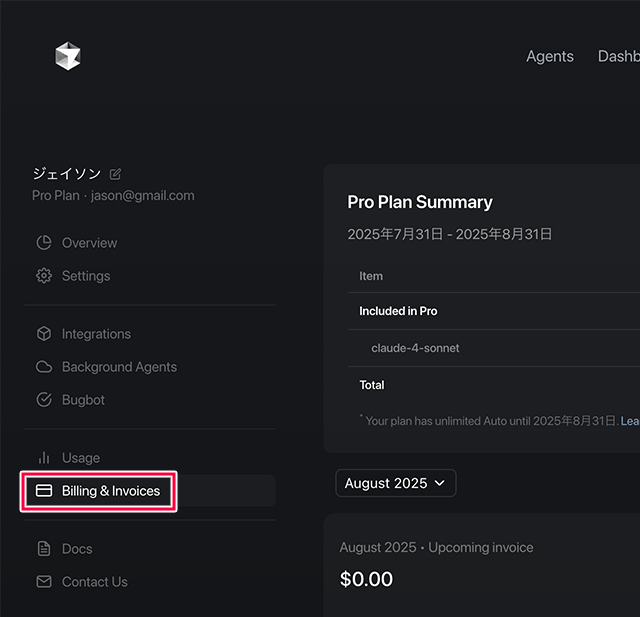Screen dimensions: 640x617
Task: Click the Learn more link
Action: coord(630,421)
